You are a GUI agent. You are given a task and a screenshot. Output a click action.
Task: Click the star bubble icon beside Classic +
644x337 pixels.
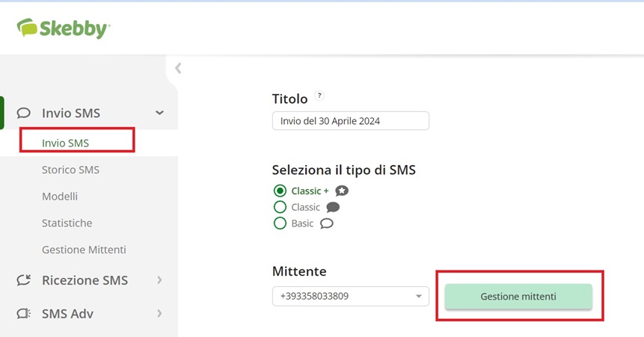click(x=341, y=191)
